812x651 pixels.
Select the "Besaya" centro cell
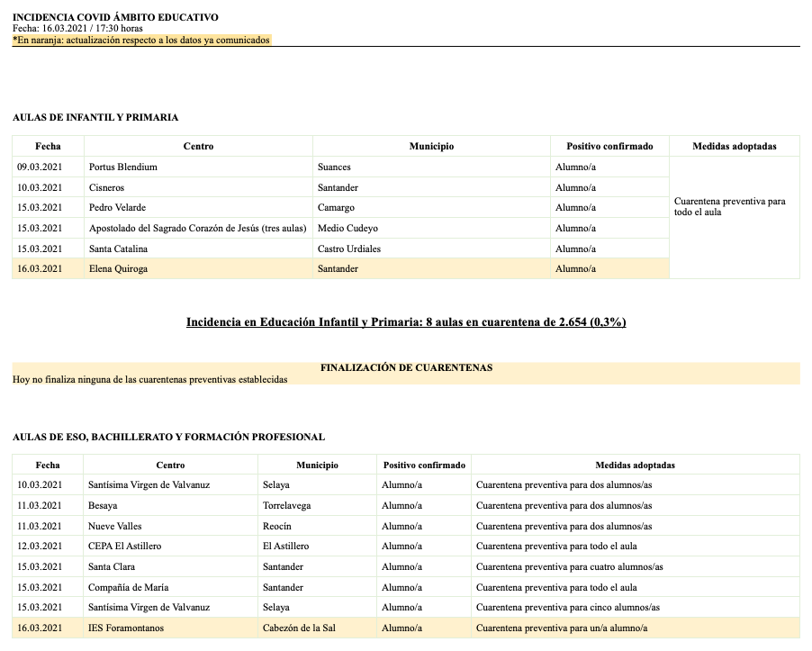click(103, 505)
